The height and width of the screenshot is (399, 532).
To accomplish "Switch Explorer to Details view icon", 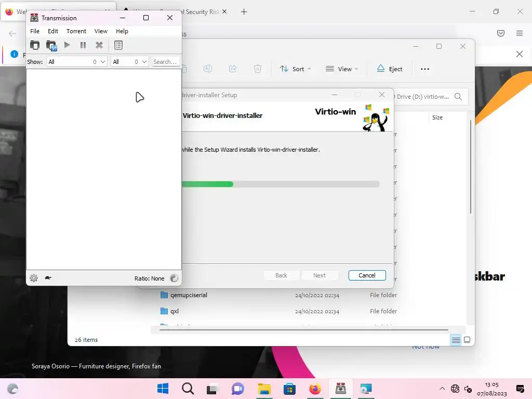I will pyautogui.click(x=456, y=340).
